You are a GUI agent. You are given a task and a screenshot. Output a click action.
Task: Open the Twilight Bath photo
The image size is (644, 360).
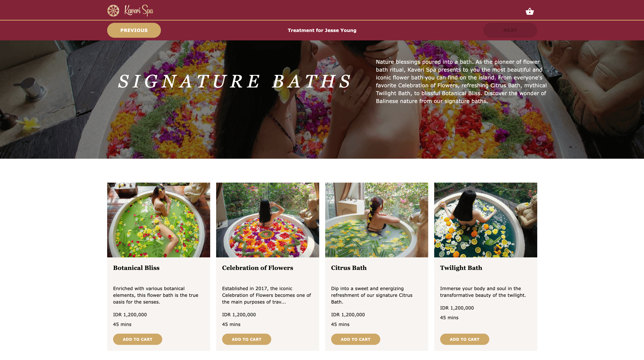(x=486, y=220)
